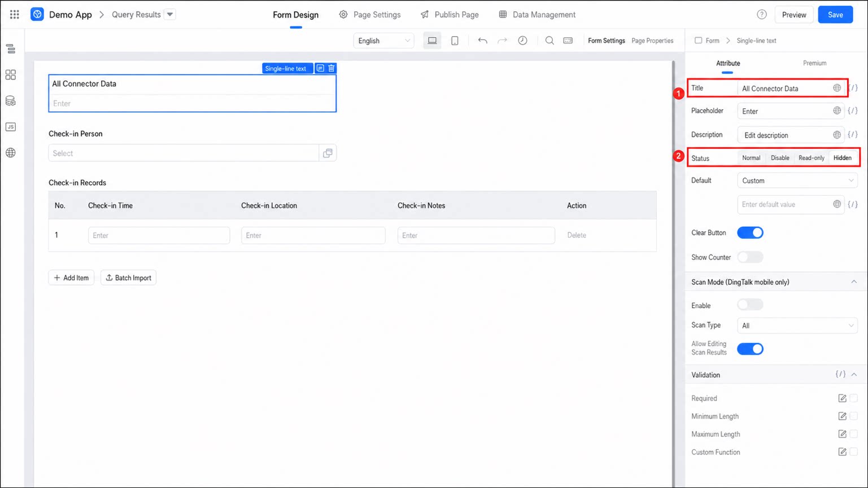Image resolution: width=868 pixels, height=488 pixels.
Task: Collapse the Scan Mode section
Action: pos(854,282)
